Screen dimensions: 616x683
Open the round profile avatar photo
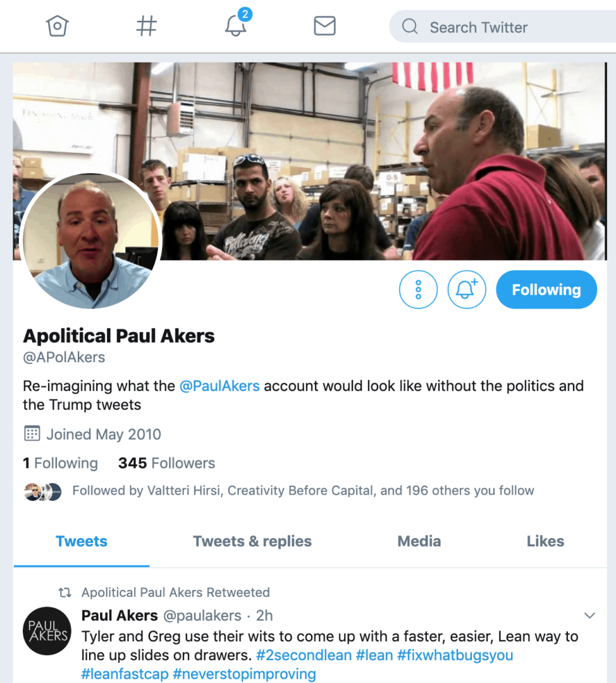click(90, 241)
